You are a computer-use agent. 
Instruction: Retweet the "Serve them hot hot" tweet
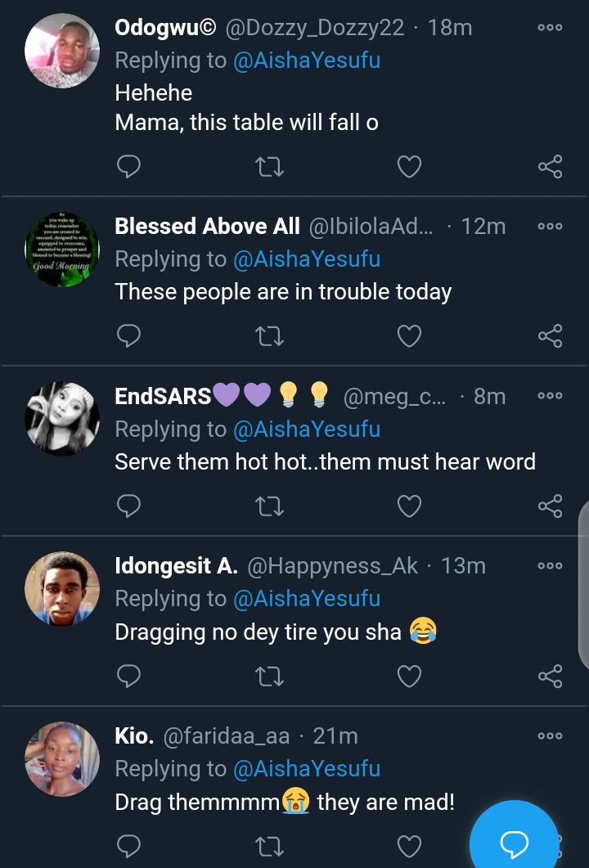tap(270, 506)
